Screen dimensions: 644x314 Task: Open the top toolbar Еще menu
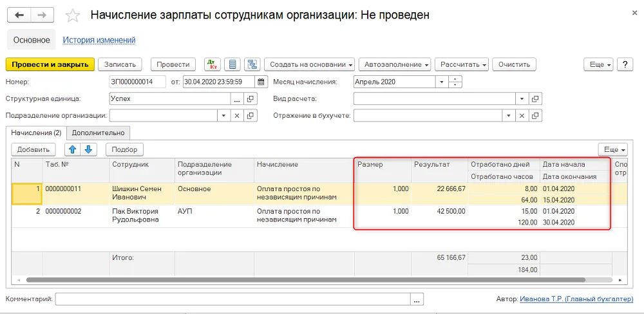[598, 64]
